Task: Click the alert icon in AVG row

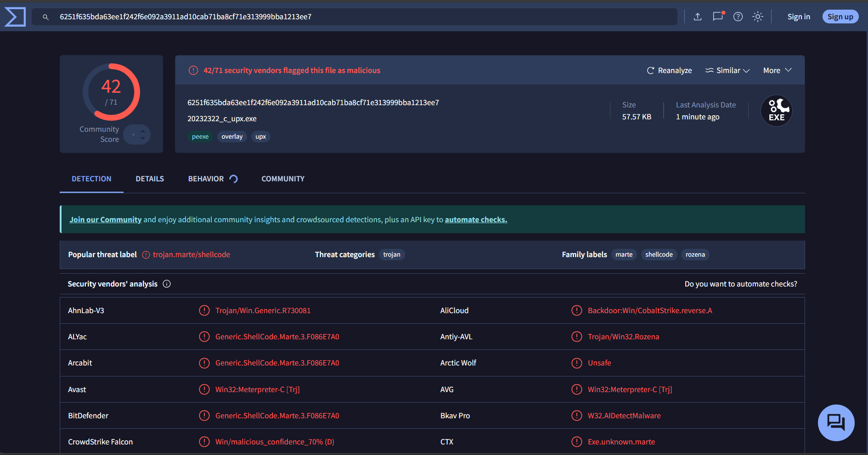Action: [577, 389]
